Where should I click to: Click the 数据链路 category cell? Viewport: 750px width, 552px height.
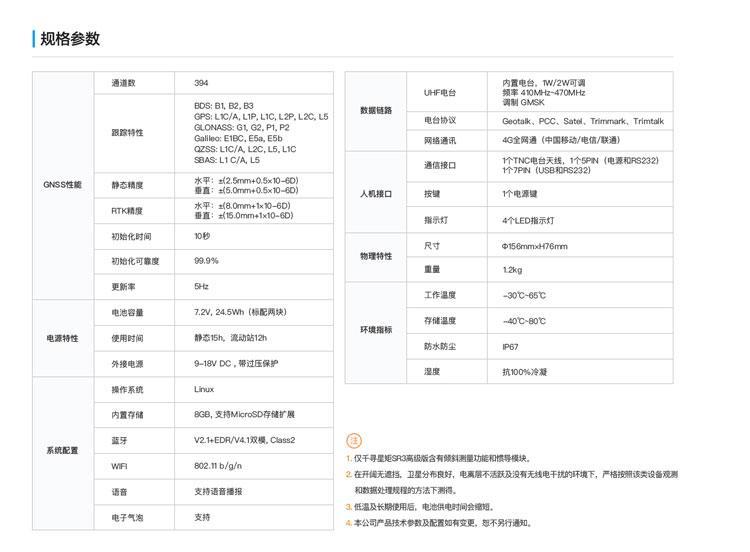point(376,110)
